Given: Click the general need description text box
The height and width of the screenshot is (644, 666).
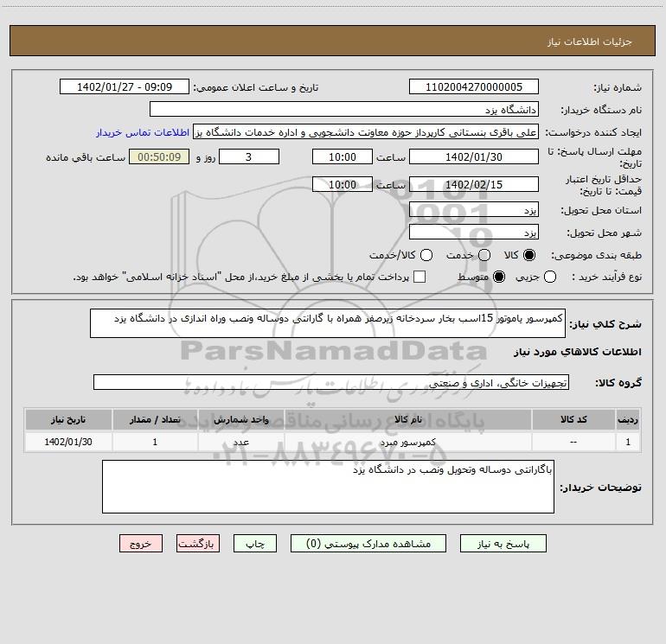Looking at the screenshot, I should tap(328, 323).
